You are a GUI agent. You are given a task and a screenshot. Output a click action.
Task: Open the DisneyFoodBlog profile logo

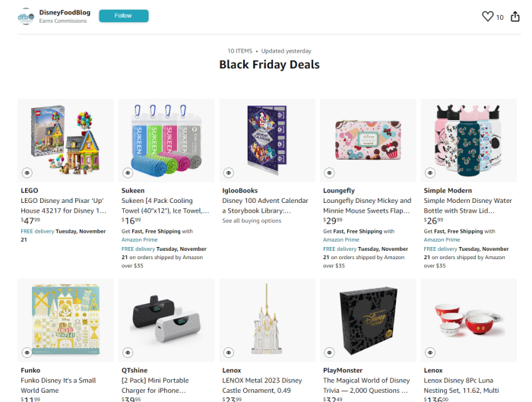click(x=26, y=17)
